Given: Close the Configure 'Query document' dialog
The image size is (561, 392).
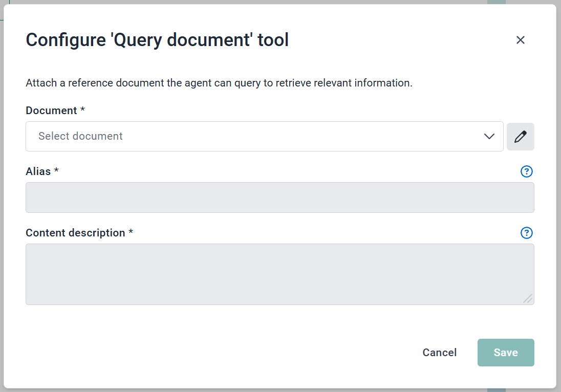Looking at the screenshot, I should (521, 40).
